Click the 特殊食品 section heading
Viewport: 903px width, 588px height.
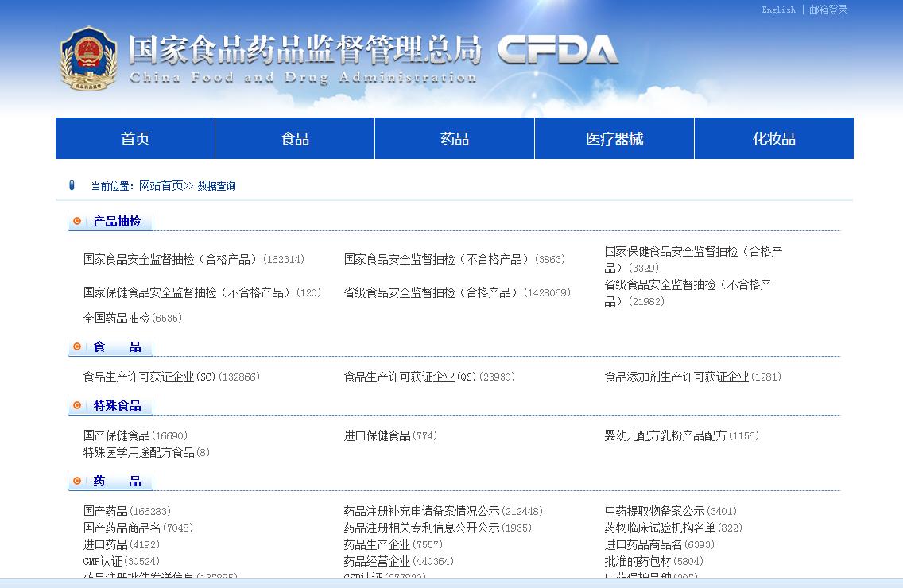[117, 405]
